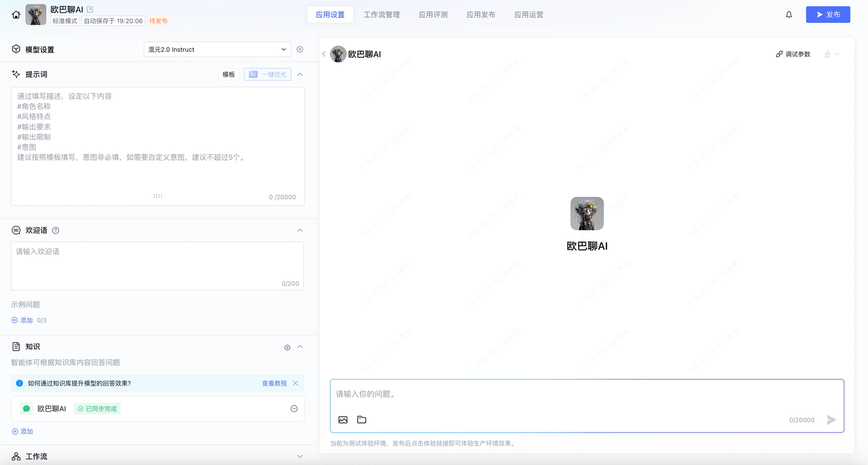
Task: Switch to 应用发布 tab
Action: 481,14
